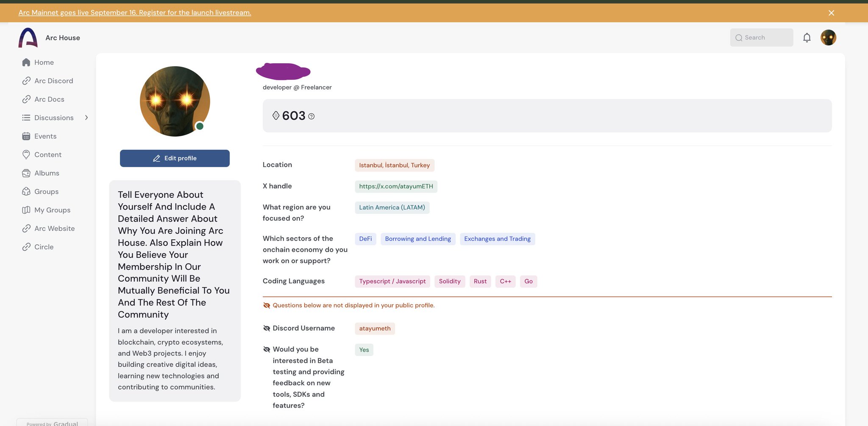Click the atayumeth Discord username tag
Viewport: 868px width, 426px height.
pyautogui.click(x=375, y=328)
